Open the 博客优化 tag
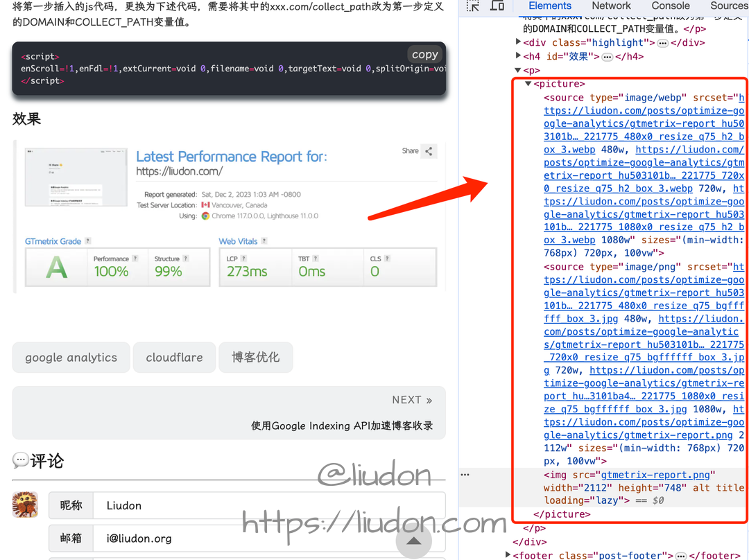This screenshot has width=749, height=560. point(255,357)
